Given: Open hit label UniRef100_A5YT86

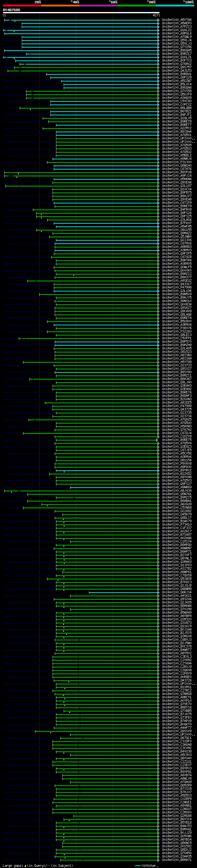Looking at the screenshot, I should pos(177,20).
